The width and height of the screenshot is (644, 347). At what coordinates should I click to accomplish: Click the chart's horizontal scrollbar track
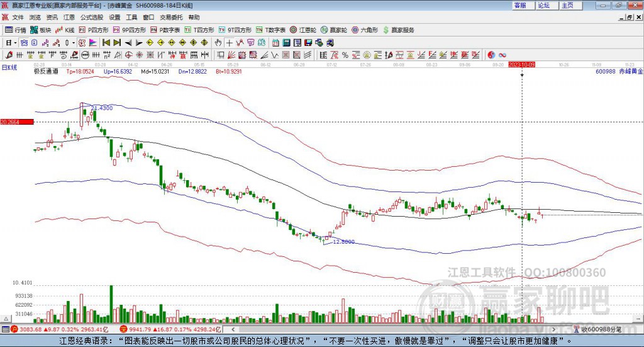point(393,329)
